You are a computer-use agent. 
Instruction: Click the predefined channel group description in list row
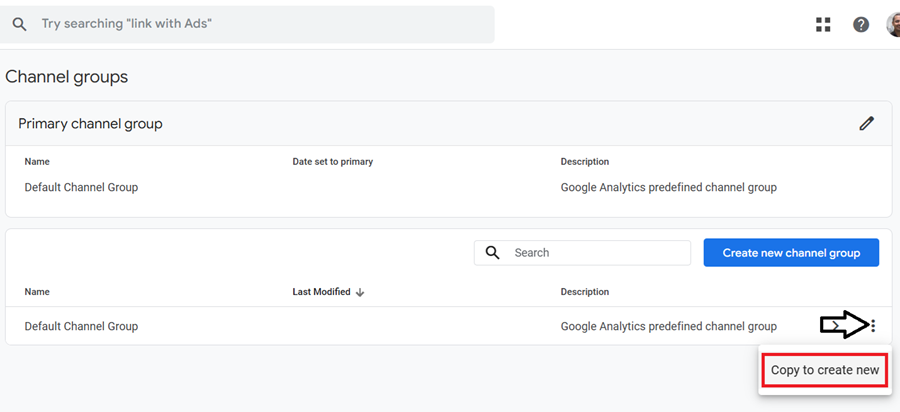point(668,326)
